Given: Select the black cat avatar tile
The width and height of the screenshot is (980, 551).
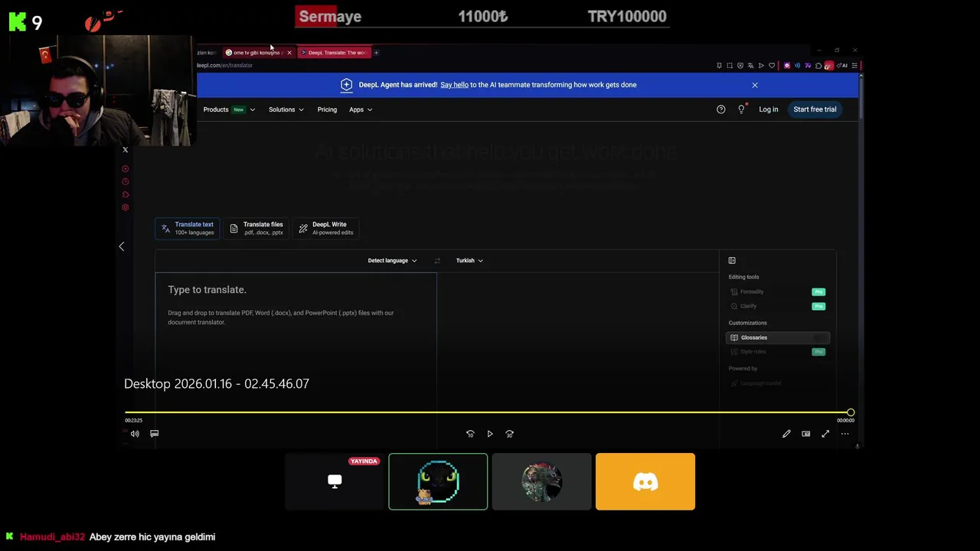Looking at the screenshot, I should [438, 481].
